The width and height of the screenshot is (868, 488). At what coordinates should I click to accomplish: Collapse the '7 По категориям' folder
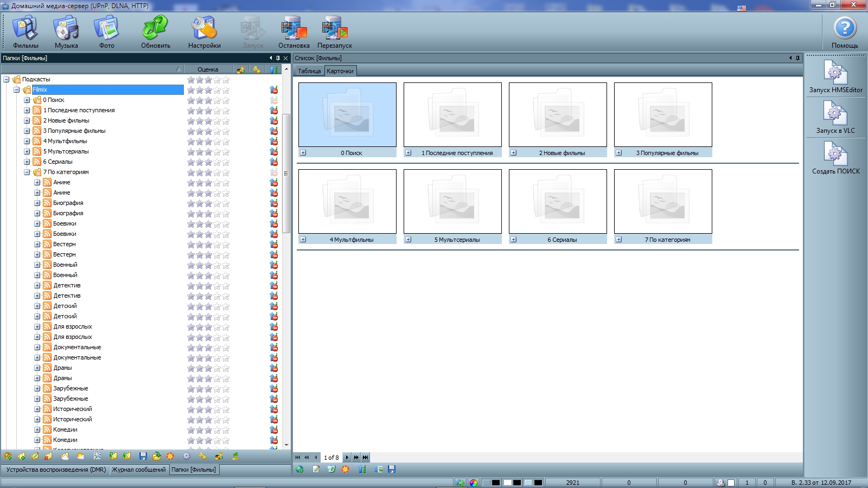point(27,172)
